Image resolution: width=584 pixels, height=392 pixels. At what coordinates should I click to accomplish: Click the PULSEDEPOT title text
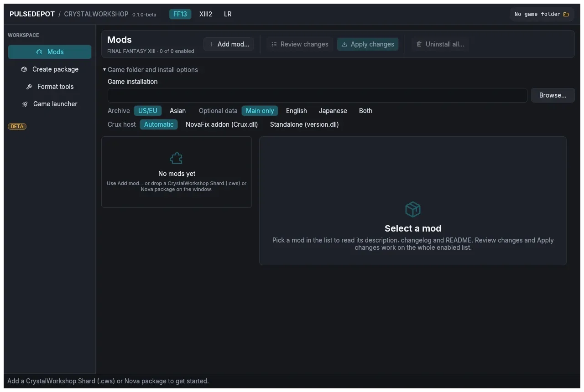(x=32, y=14)
